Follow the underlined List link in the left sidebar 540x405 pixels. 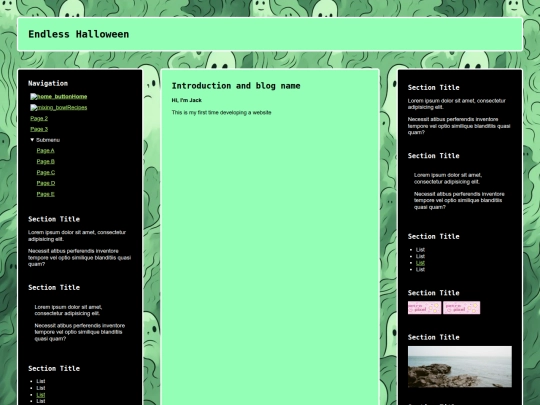[41, 395]
